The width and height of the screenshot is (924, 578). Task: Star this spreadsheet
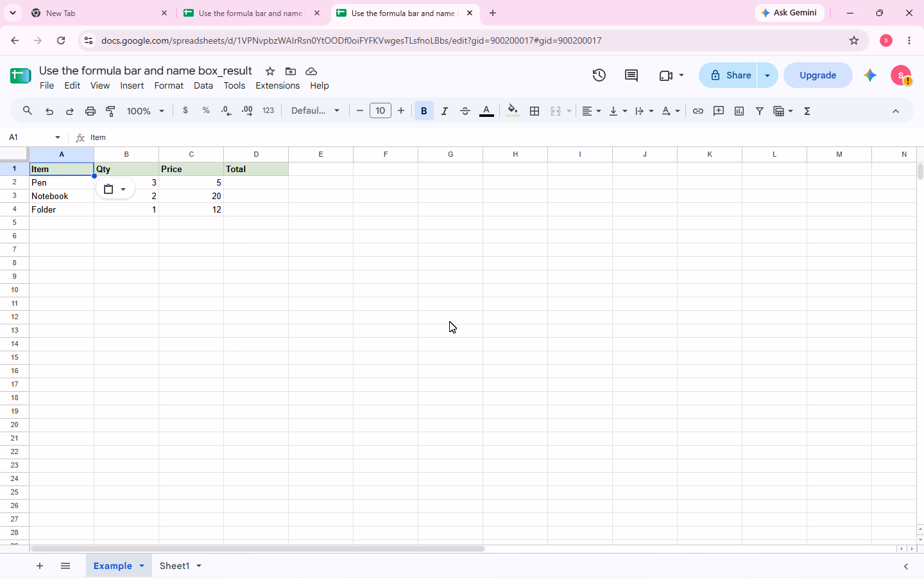coord(270,71)
